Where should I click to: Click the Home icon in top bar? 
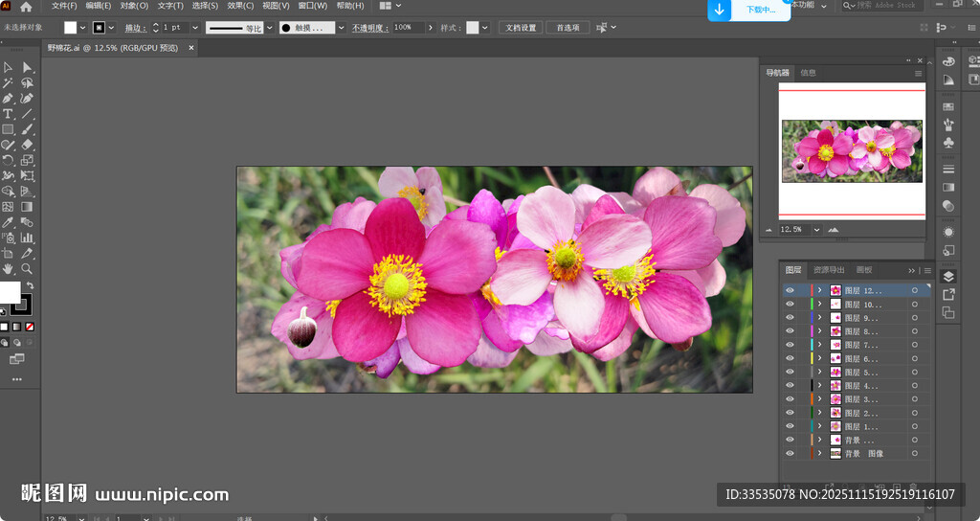(x=26, y=7)
